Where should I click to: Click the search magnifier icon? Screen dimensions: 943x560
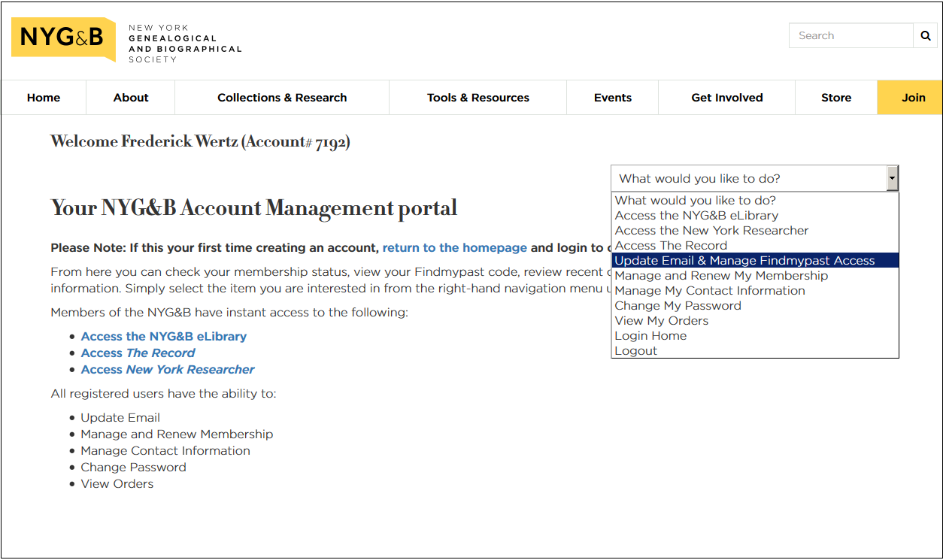point(925,36)
